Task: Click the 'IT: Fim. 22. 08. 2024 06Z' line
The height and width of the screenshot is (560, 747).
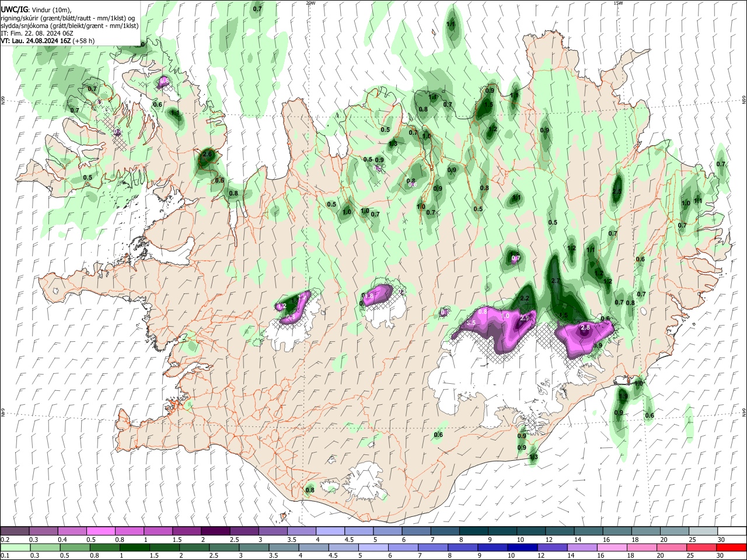Action: pyautogui.click(x=37, y=33)
